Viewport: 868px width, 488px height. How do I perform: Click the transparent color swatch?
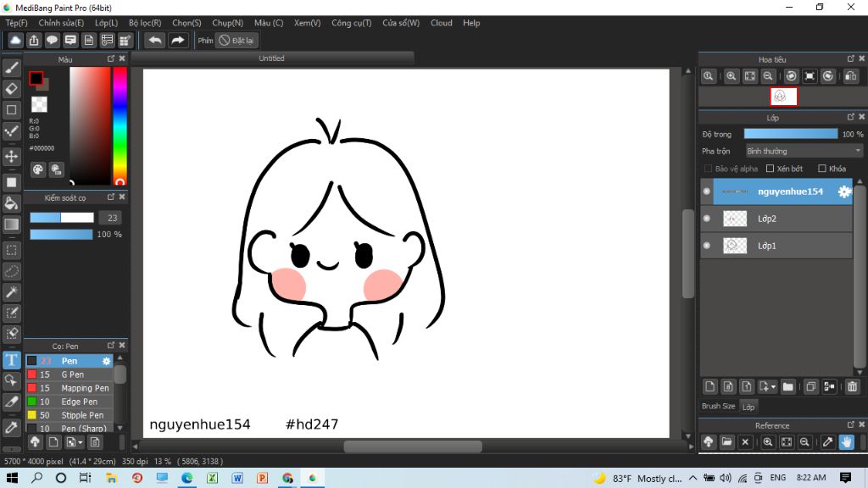tap(39, 104)
